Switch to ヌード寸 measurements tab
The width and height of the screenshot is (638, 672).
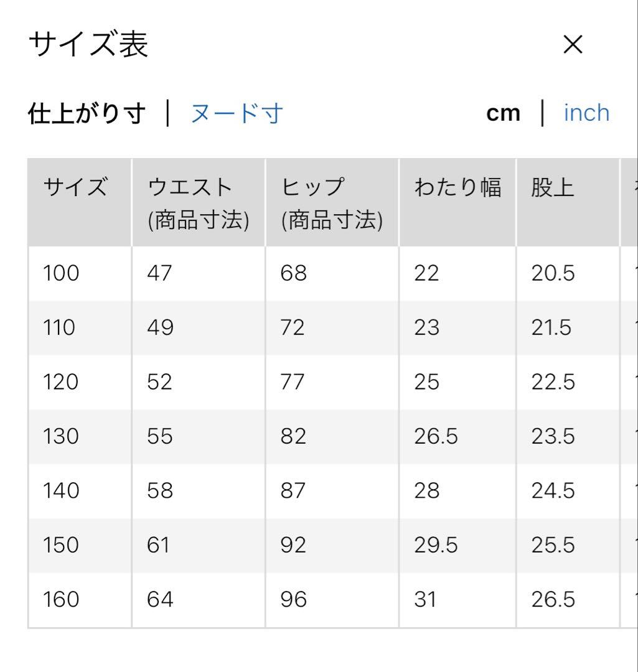(237, 114)
